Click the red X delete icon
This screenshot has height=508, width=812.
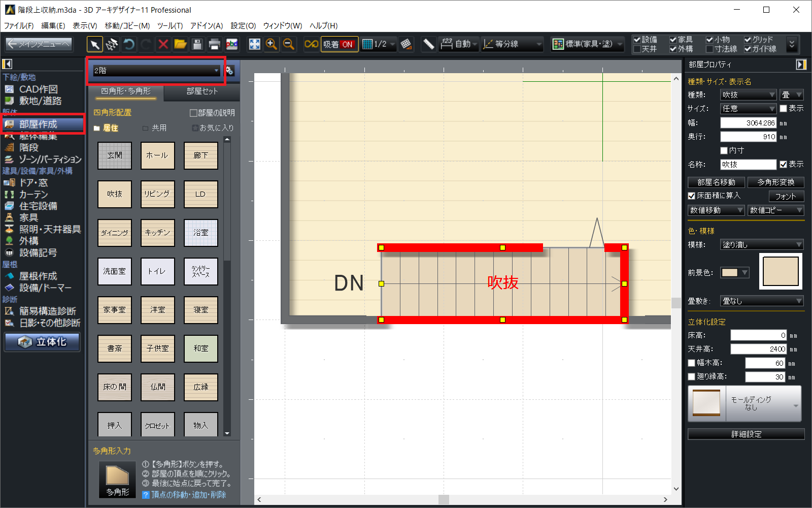(163, 45)
